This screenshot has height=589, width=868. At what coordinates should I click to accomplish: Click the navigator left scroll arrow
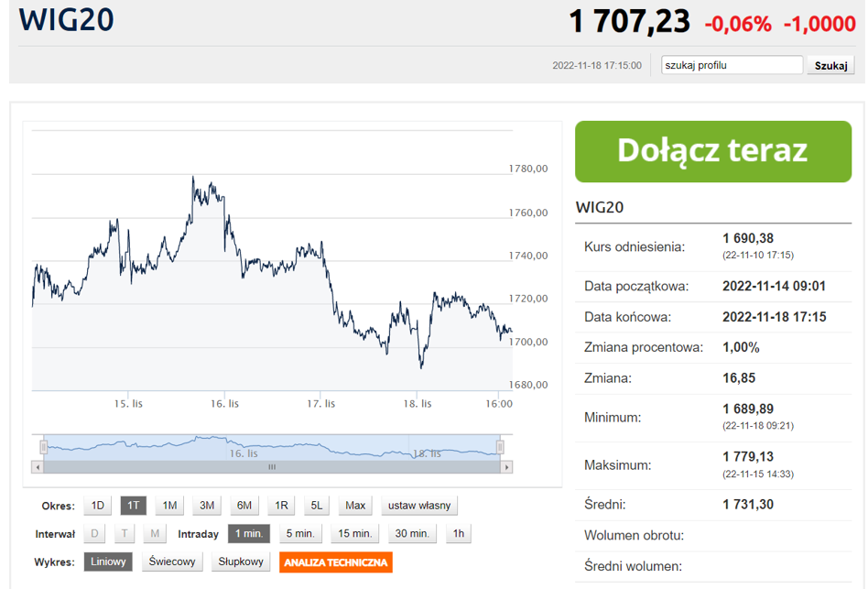tap(38, 467)
